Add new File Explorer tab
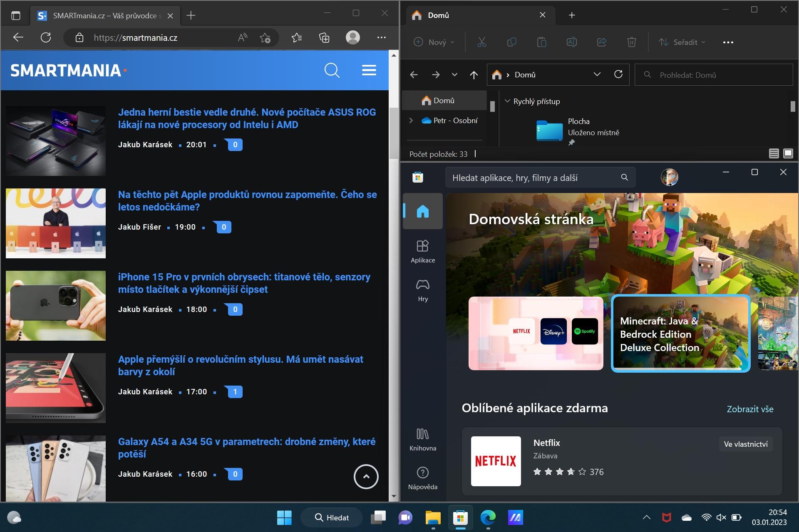The width and height of the screenshot is (799, 532). pos(572,15)
